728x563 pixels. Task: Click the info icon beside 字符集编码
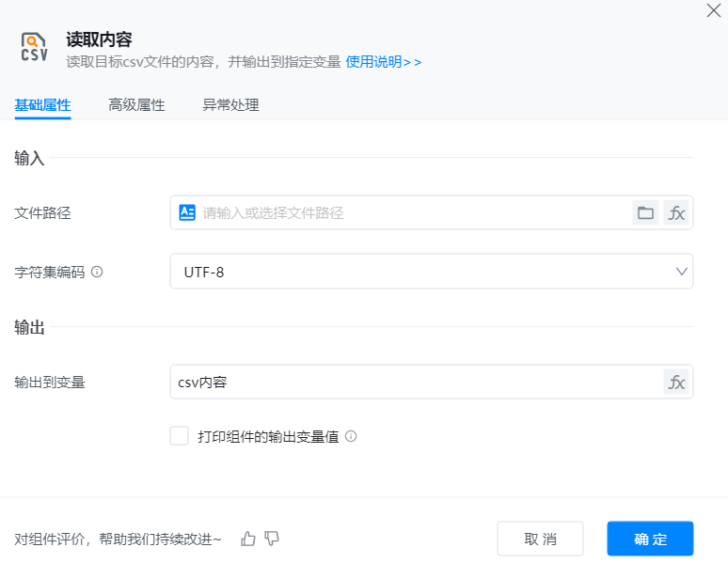[x=96, y=273]
